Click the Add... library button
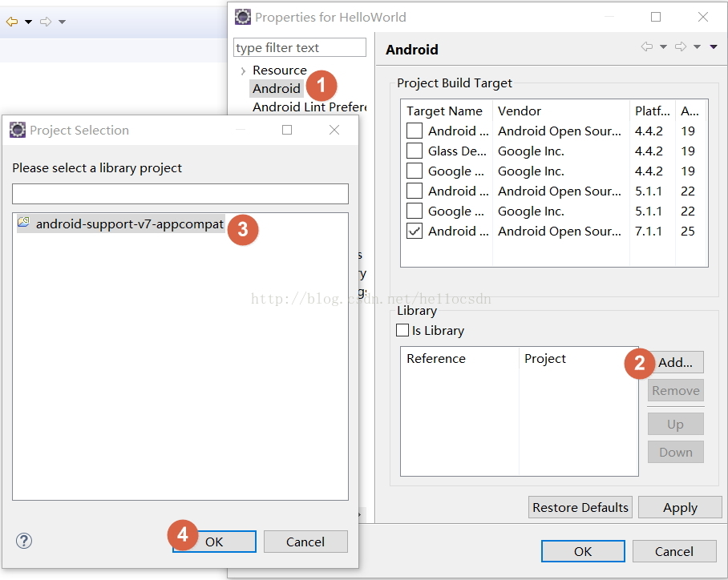Screen dimensions: 728x580 pos(676,362)
